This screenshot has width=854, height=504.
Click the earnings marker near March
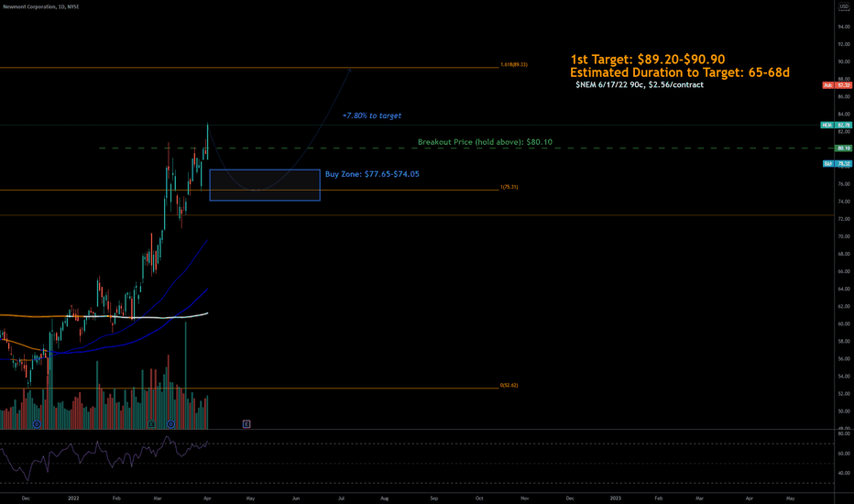tap(151, 424)
